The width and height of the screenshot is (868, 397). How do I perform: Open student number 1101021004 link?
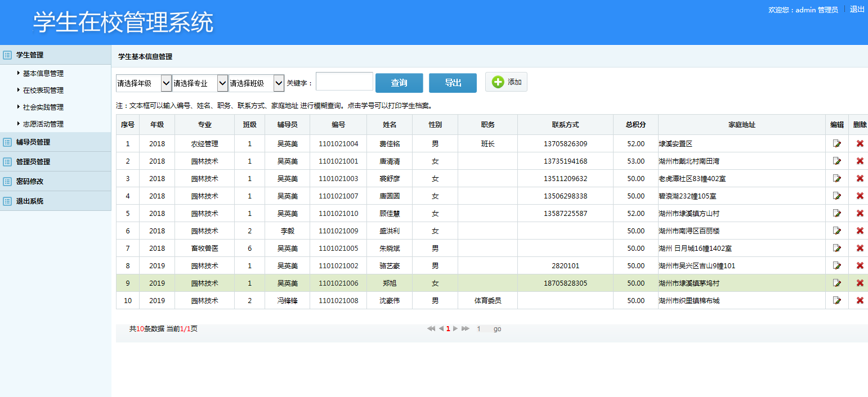pos(338,144)
